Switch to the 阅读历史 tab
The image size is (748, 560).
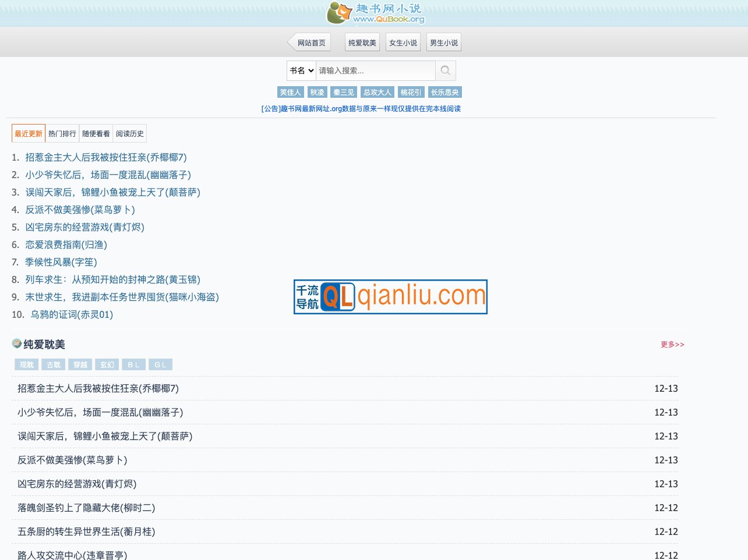click(x=129, y=133)
